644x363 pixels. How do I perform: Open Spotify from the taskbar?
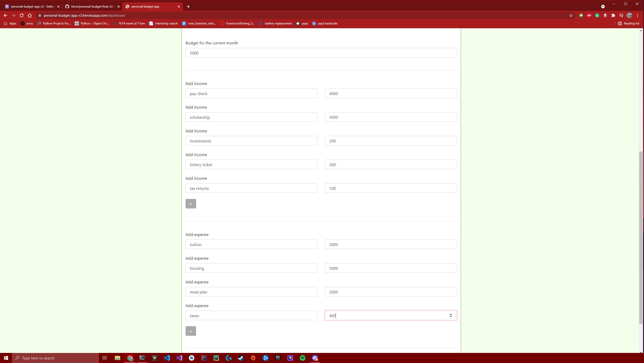(302, 358)
